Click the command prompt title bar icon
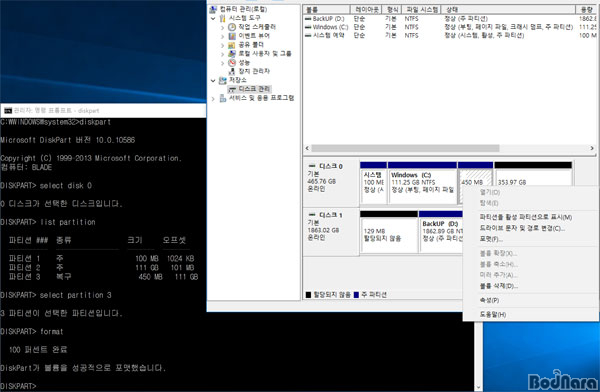The width and height of the screenshot is (600, 392). point(7,111)
